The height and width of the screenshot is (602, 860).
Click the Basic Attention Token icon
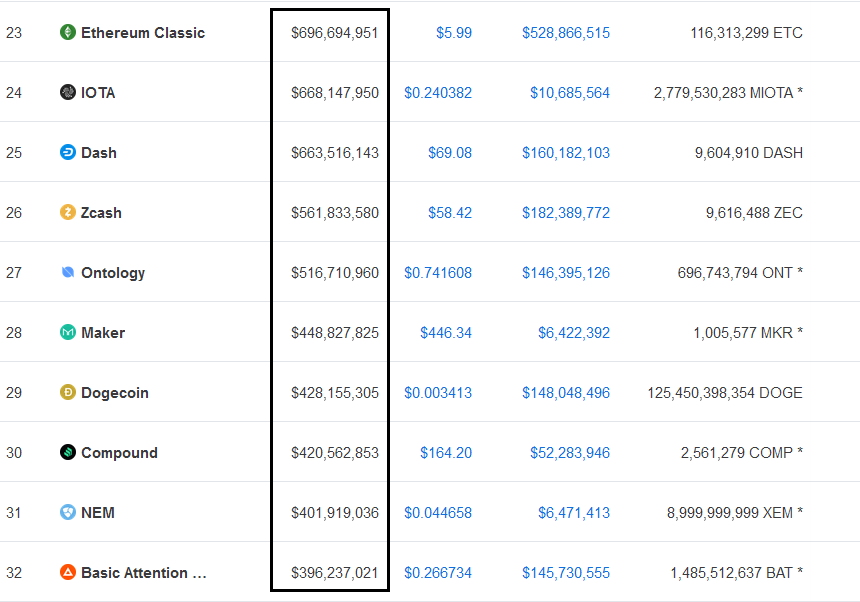68,573
